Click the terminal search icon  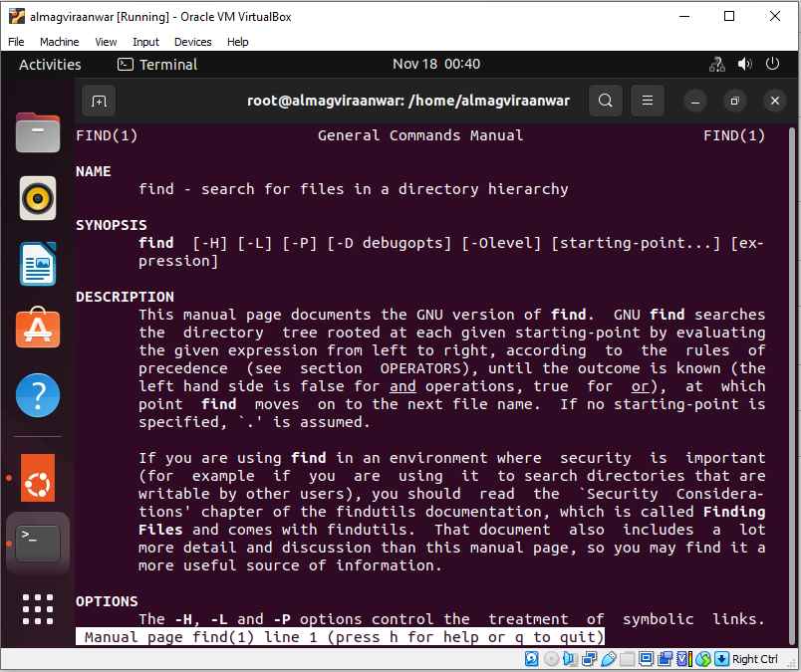tap(606, 101)
